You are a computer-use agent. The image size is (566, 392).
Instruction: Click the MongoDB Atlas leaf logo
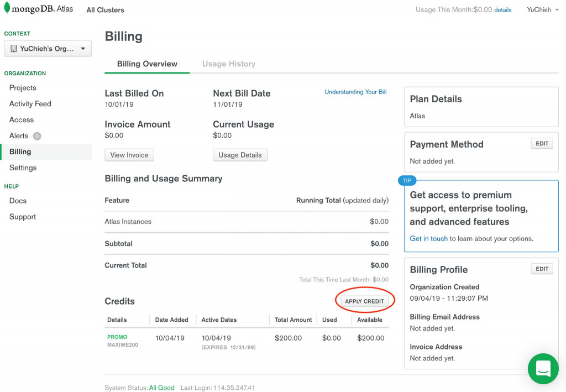6,9
